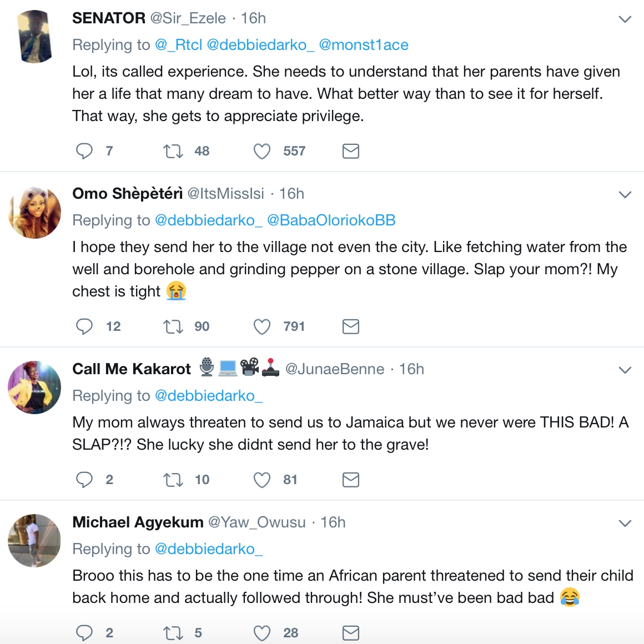Retweet Omo Shèpètérì's village tweet
The width and height of the screenshot is (644, 644).
[173, 326]
